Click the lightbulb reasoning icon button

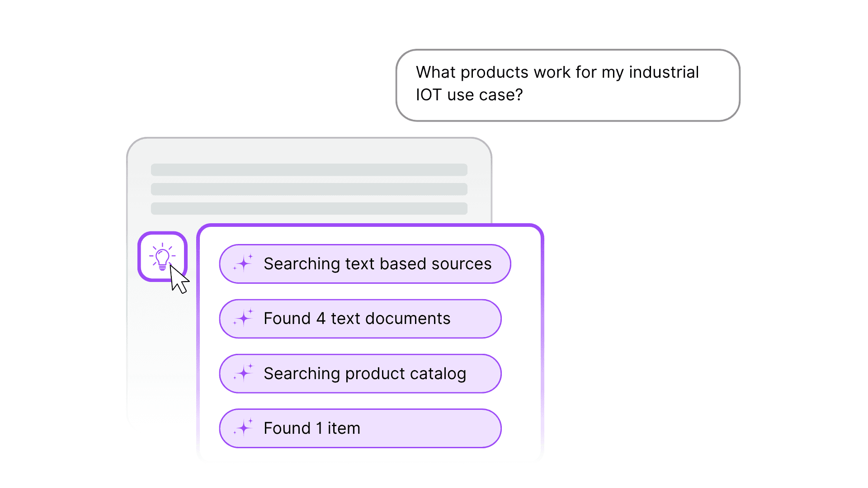click(162, 256)
